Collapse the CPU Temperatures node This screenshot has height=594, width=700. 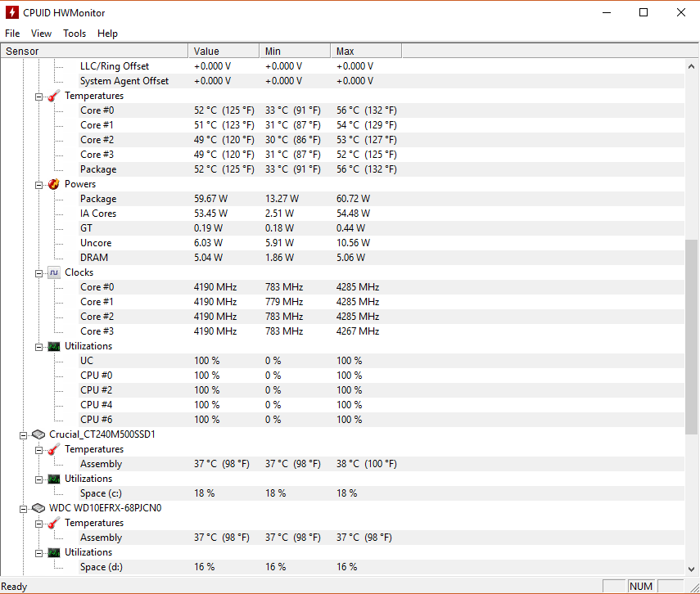point(38,97)
